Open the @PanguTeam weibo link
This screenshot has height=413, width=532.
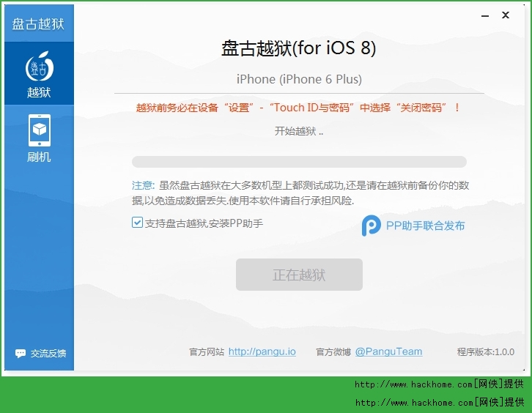coord(388,351)
